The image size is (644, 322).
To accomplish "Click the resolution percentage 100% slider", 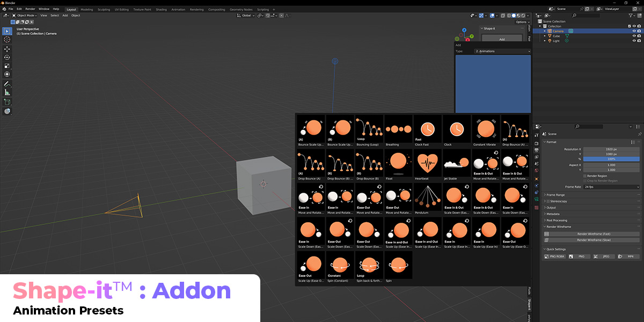I will pyautogui.click(x=611, y=159).
